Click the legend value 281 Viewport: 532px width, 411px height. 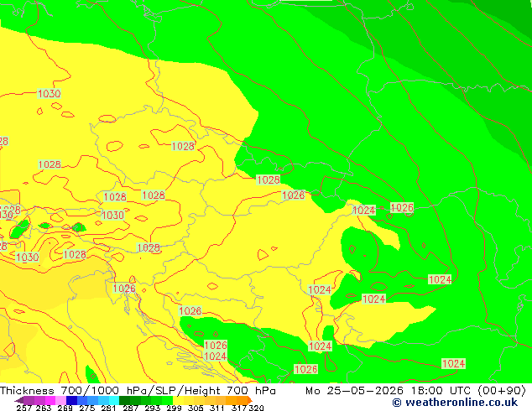click(108, 408)
